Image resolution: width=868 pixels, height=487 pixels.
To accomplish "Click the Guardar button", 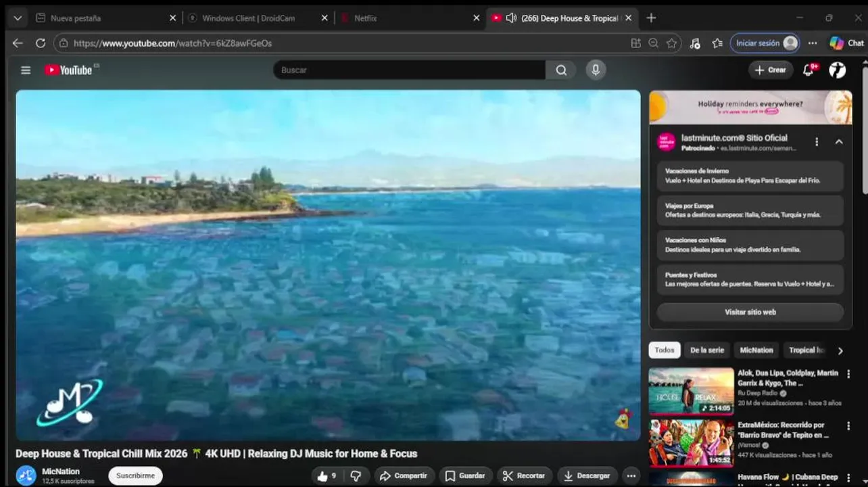I will click(x=465, y=476).
